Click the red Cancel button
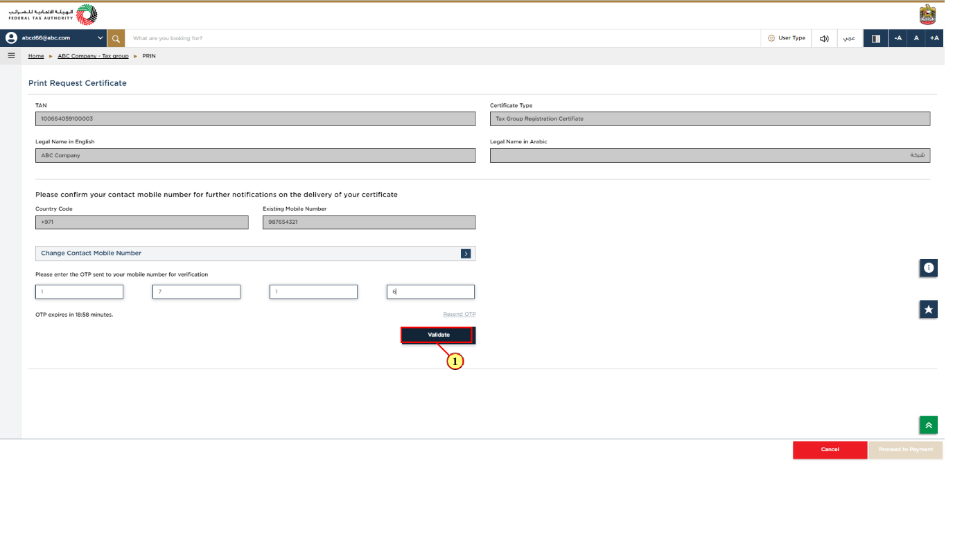980x555 pixels. tap(830, 450)
